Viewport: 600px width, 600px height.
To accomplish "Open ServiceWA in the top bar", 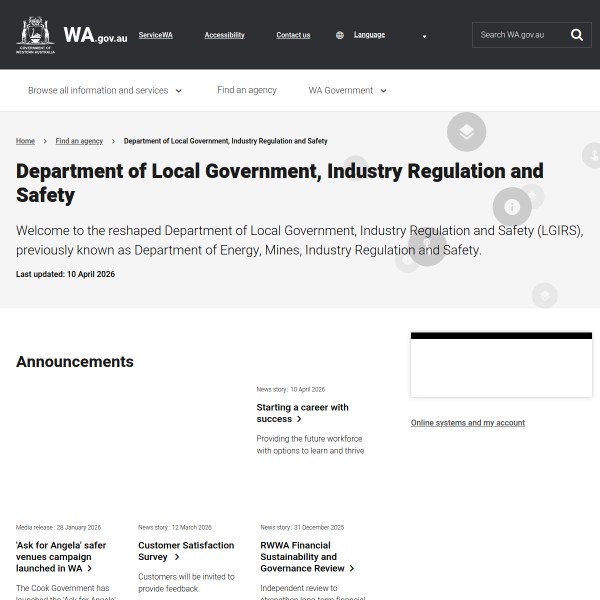I will 155,35.
